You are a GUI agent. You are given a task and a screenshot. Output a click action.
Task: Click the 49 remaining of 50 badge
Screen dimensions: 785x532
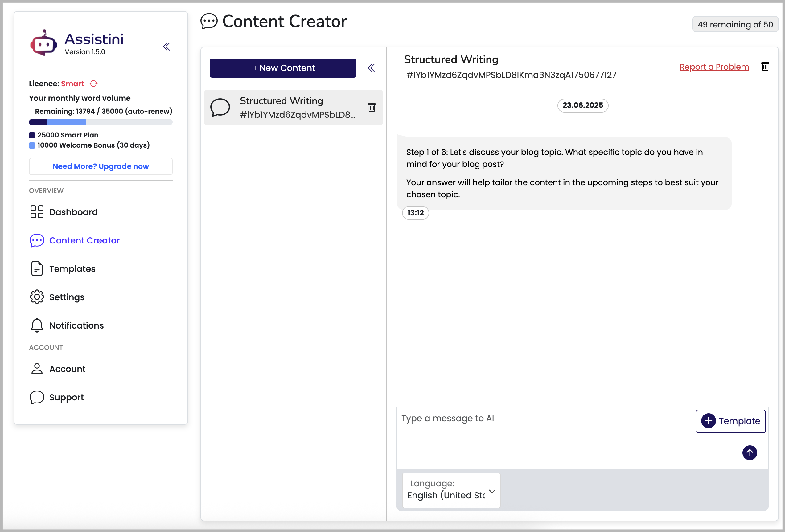point(735,24)
